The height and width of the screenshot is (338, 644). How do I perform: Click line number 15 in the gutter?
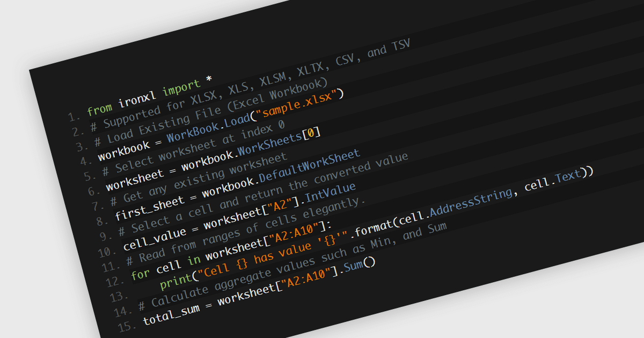(127, 326)
